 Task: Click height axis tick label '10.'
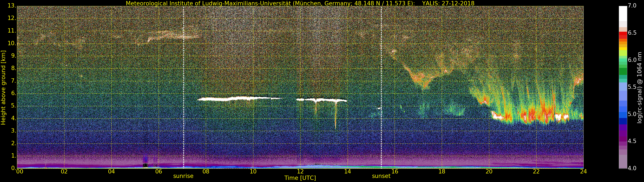point(12,43)
